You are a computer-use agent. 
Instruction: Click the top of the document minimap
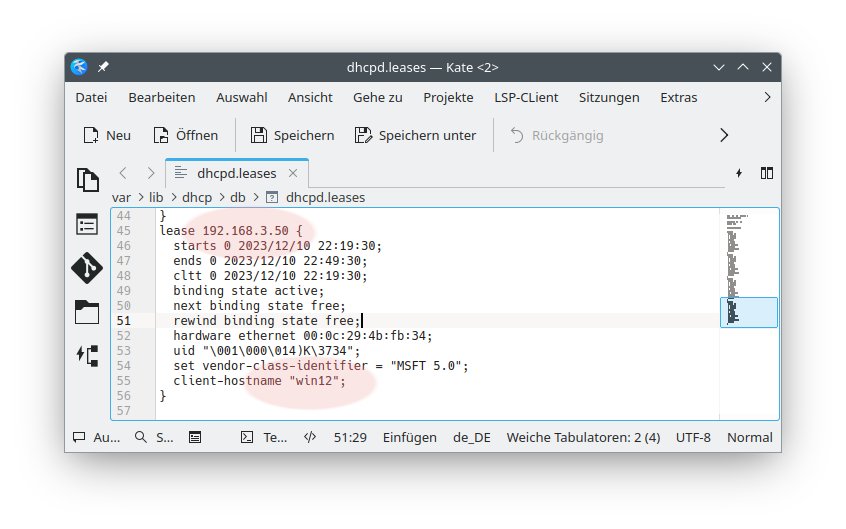click(x=736, y=219)
